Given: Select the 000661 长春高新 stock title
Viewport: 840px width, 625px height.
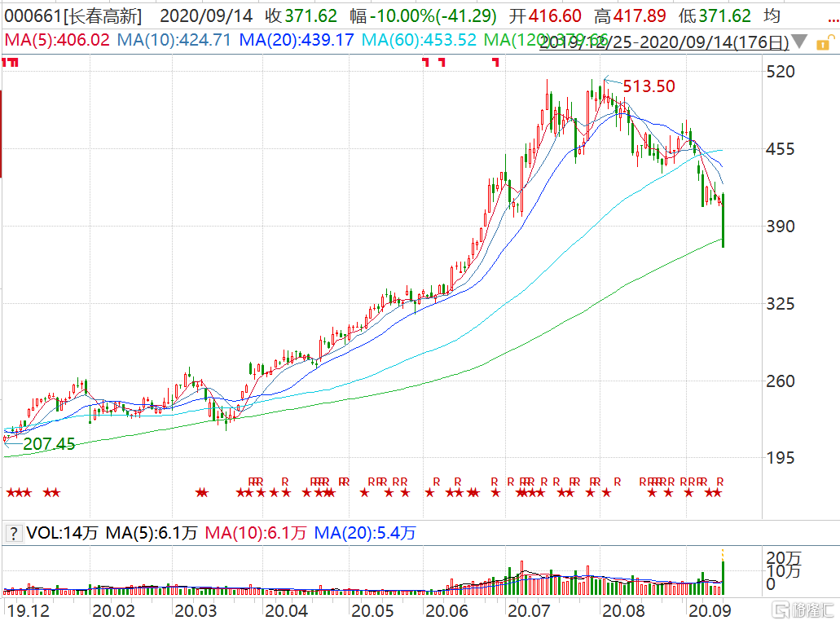Looking at the screenshot, I should [73, 15].
